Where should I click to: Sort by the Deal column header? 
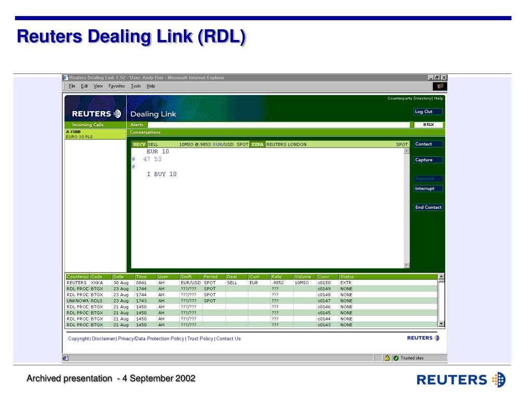pos(237,277)
